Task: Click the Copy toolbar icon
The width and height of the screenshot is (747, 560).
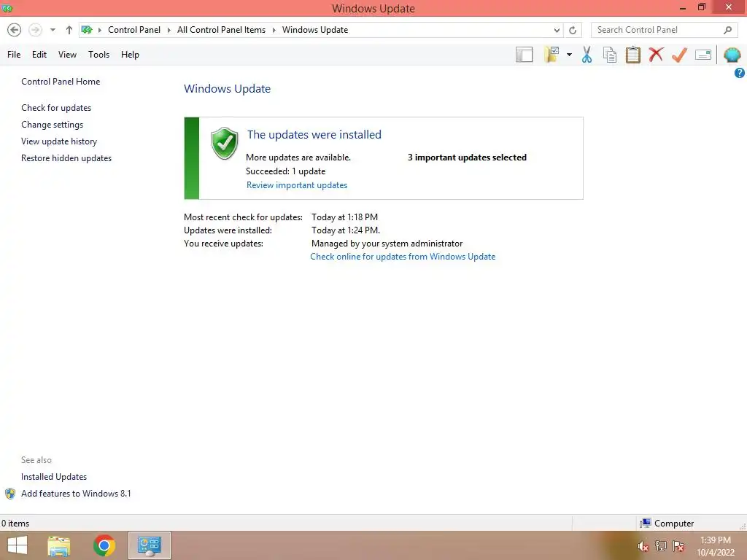Action: point(610,55)
